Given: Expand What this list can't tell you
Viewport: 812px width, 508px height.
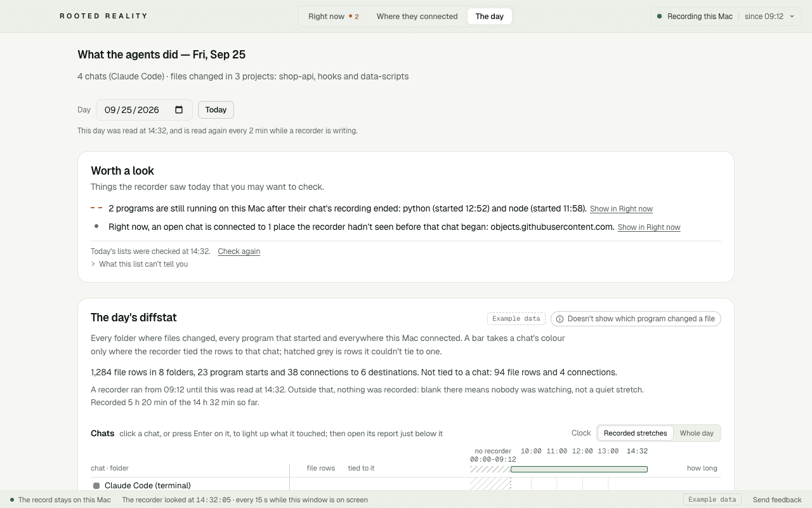Looking at the screenshot, I should pyautogui.click(x=140, y=264).
